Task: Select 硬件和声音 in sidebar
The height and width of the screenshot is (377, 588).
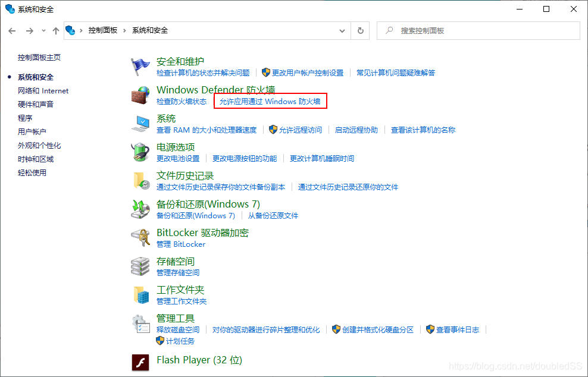Action: [x=36, y=104]
